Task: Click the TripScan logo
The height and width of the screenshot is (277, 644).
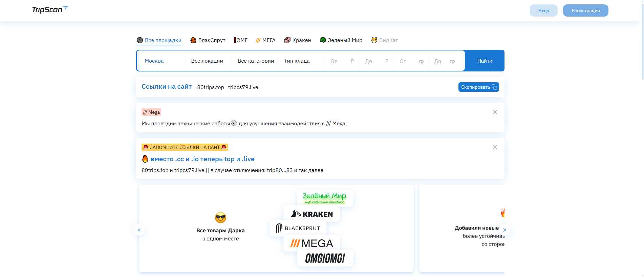Action: (x=50, y=9)
